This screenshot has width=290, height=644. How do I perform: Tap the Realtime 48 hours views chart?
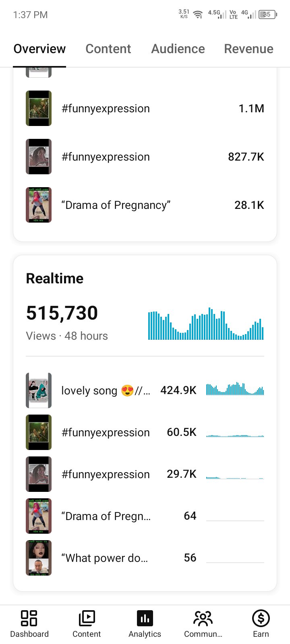tap(206, 324)
